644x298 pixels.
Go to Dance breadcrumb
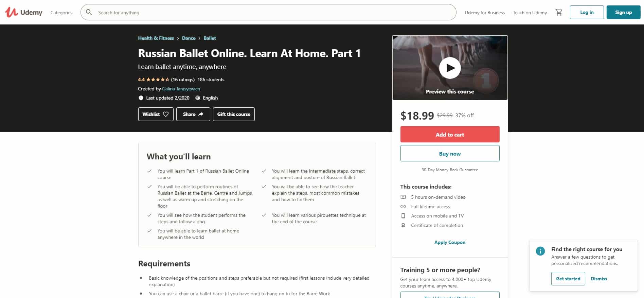point(189,38)
